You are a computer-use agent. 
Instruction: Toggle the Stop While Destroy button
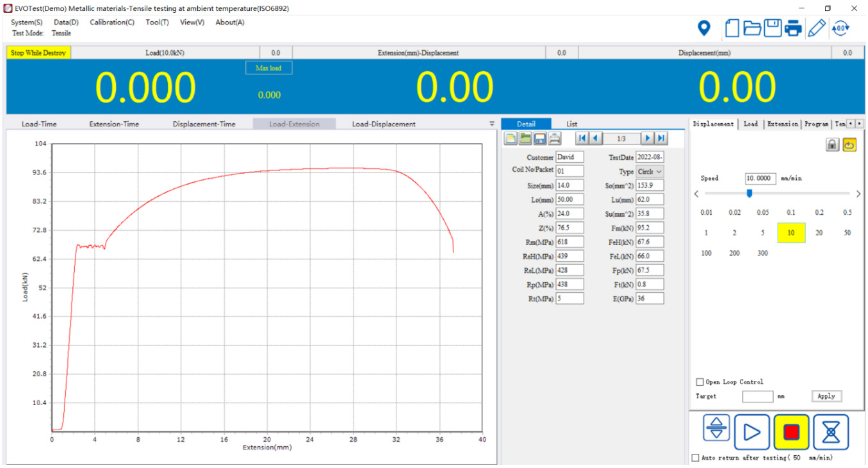[38, 53]
